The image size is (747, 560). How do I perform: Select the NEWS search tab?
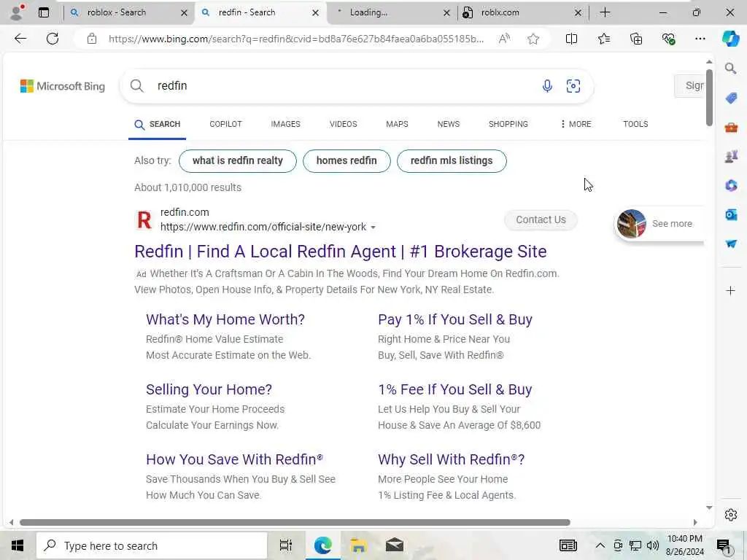pos(449,124)
